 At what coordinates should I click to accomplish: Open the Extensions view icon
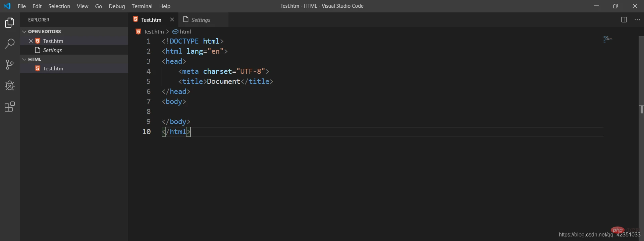click(x=10, y=107)
